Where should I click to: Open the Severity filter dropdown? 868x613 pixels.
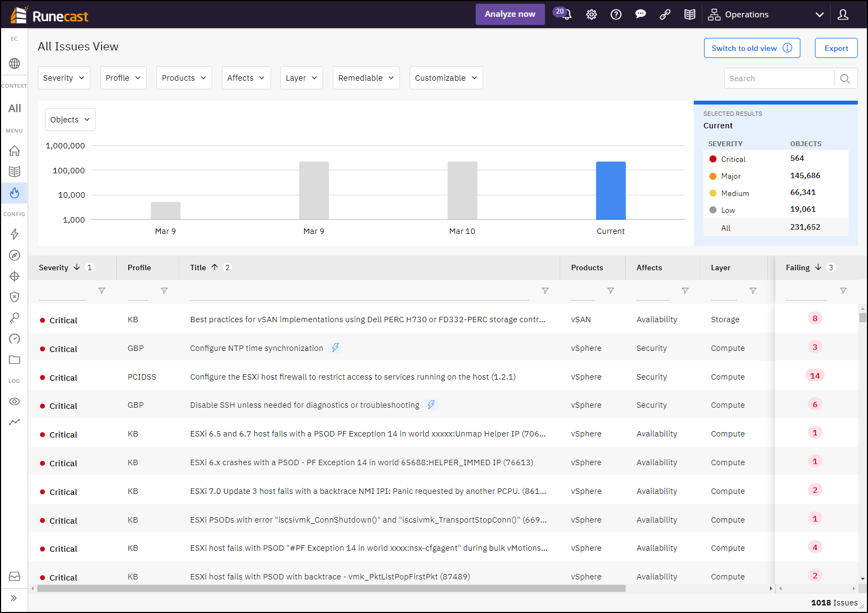(64, 78)
